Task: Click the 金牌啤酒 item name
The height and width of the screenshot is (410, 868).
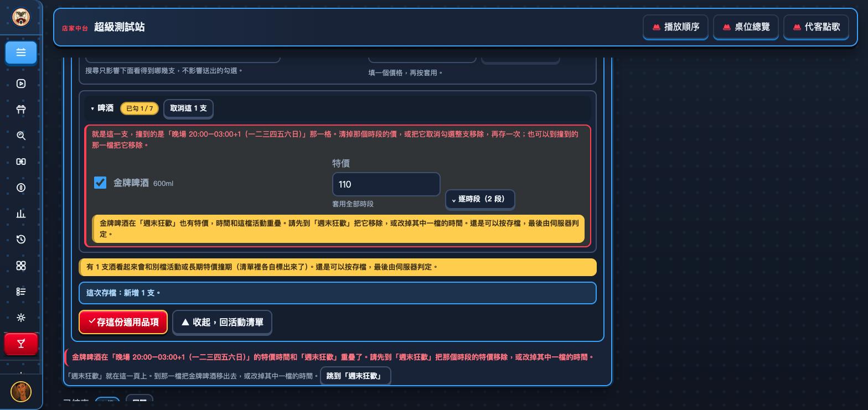Action: pyautogui.click(x=131, y=183)
